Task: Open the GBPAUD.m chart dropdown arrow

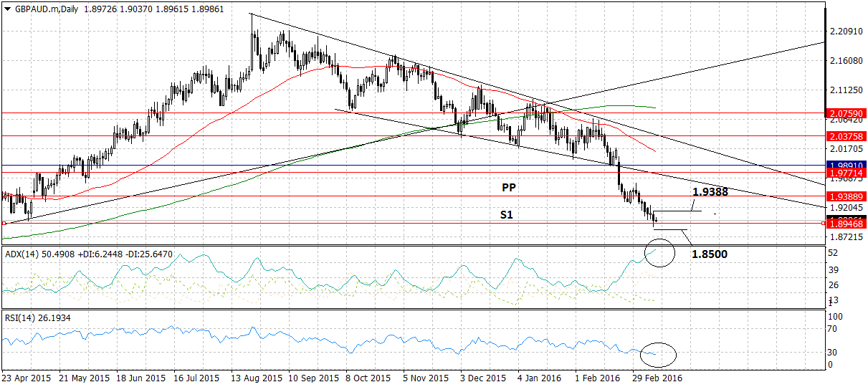Action: coord(6,6)
